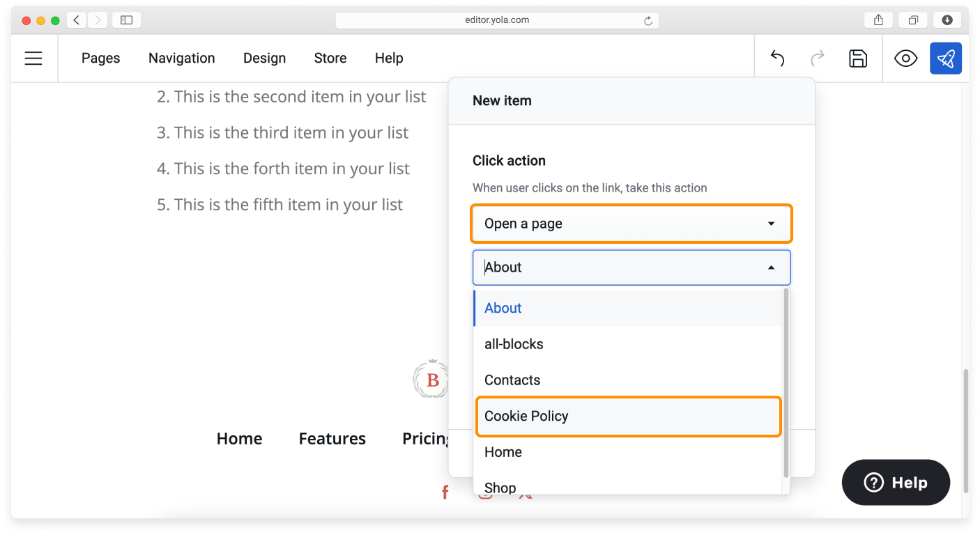The image size is (980, 535).
Task: Expand the 'Open a page' dropdown
Action: (631, 224)
